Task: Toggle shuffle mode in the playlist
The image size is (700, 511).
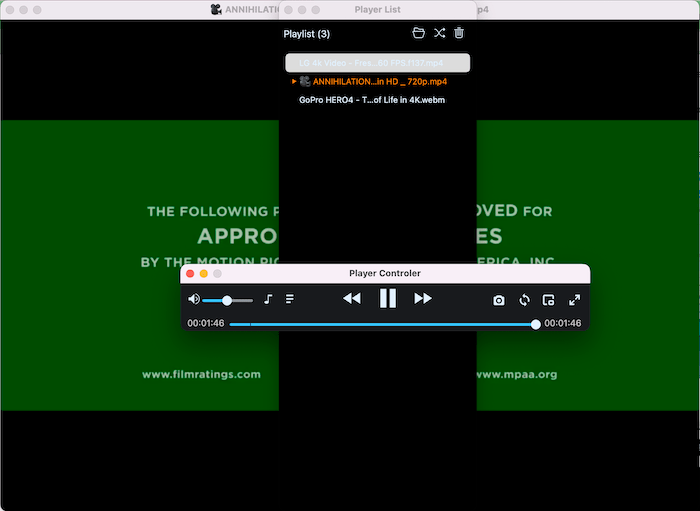Action: pyautogui.click(x=439, y=33)
